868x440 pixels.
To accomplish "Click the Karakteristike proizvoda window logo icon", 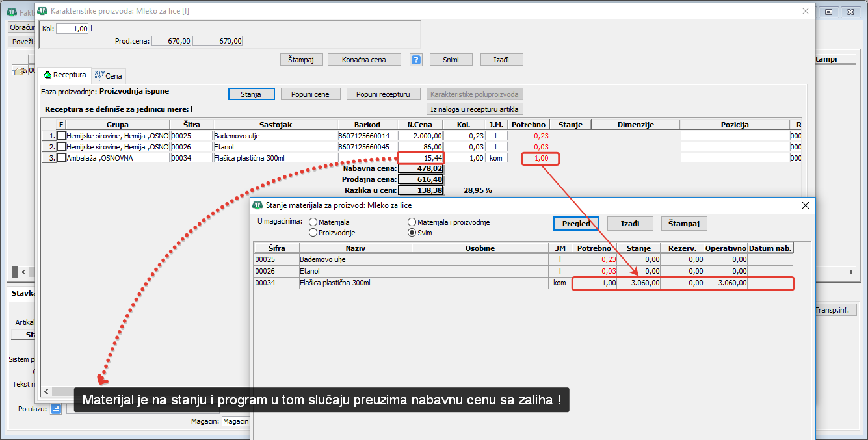I will click(42, 11).
